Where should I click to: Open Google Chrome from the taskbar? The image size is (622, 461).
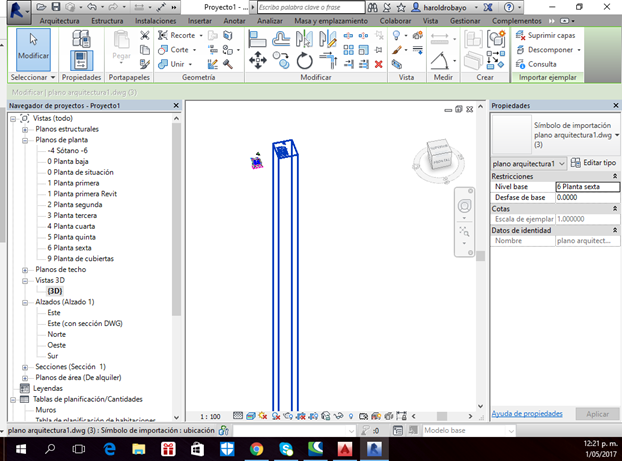tap(257, 449)
